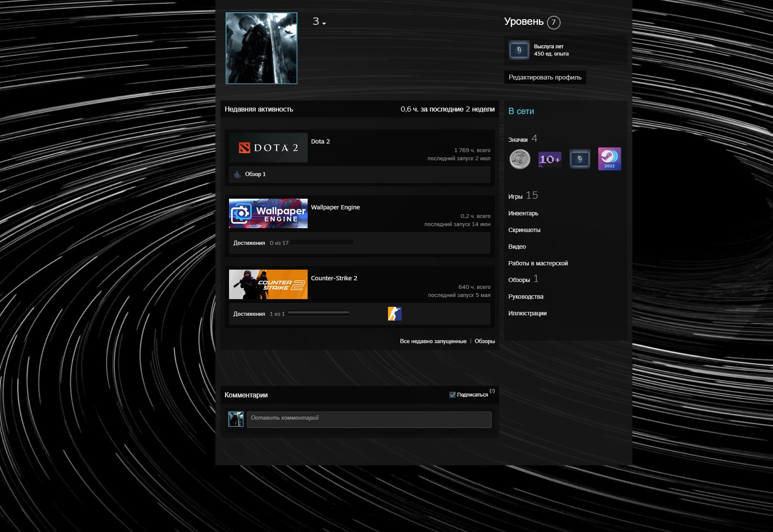Screen dimensions: 773x532
Task: Click the thumbs-up review icon under Dota 2
Action: coord(238,174)
